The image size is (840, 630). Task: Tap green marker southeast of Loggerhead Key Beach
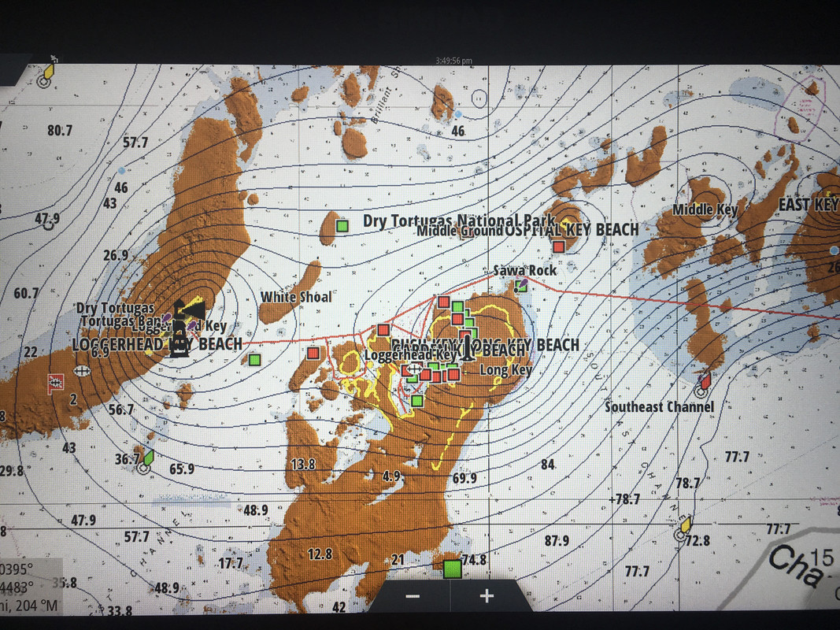(x=255, y=359)
